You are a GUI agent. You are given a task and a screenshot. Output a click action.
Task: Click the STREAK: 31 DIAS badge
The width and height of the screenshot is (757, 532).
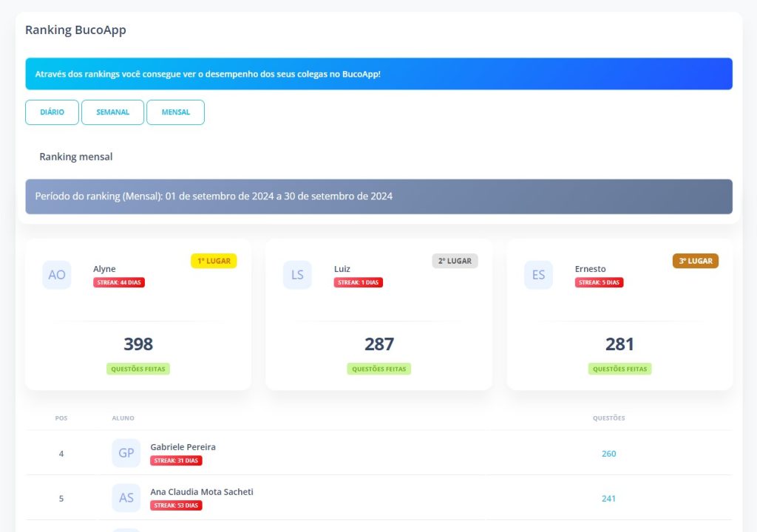[x=176, y=460]
